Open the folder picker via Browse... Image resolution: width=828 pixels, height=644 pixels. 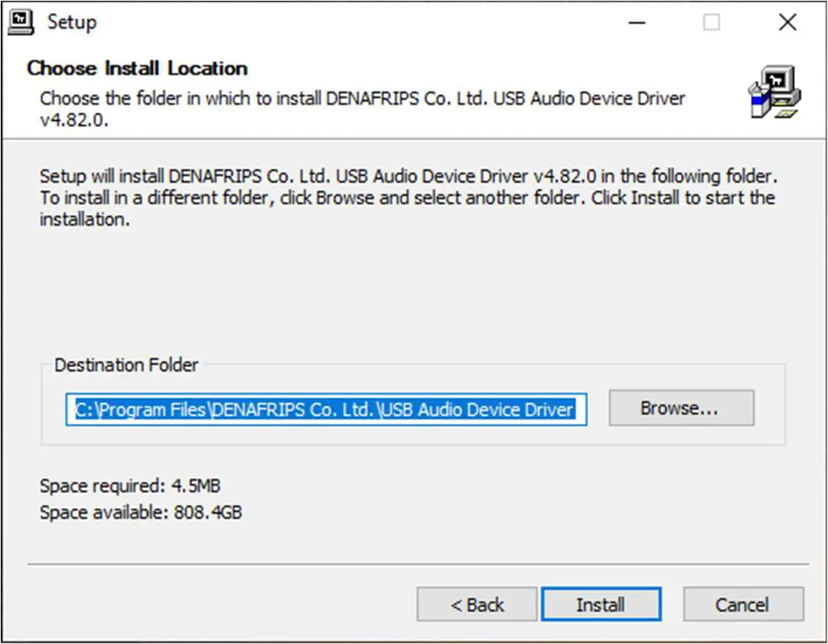[680, 408]
